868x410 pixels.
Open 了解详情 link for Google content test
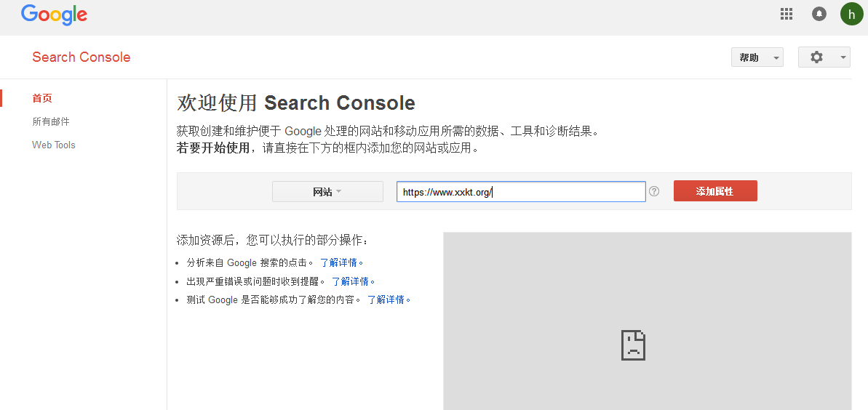tap(389, 300)
